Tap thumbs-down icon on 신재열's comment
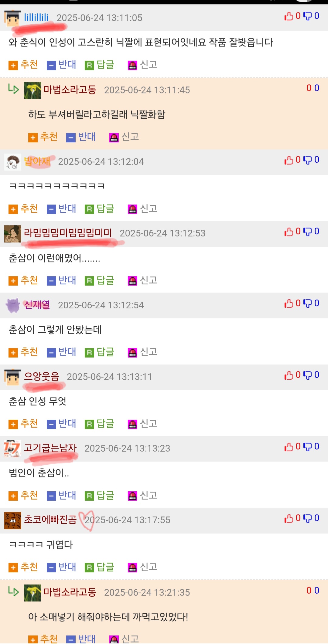328x644 pixels. [308, 303]
